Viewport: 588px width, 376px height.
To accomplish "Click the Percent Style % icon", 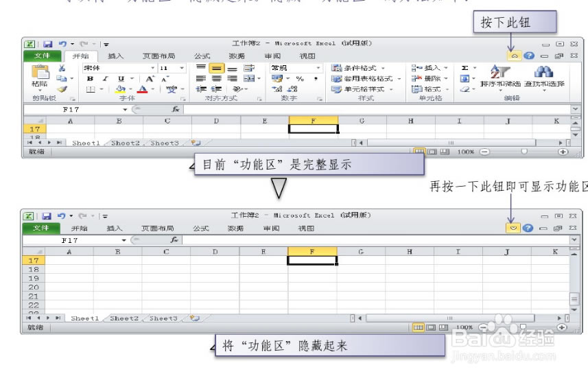I will [x=300, y=79].
